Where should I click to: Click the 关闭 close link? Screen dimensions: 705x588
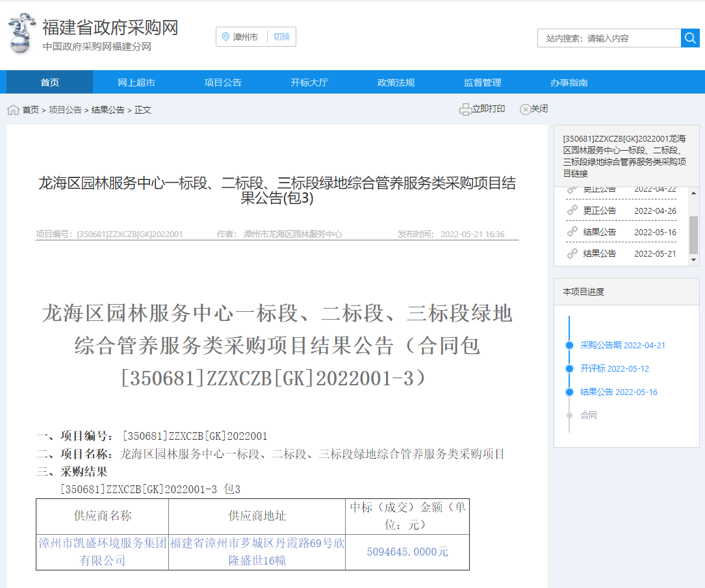tap(539, 109)
